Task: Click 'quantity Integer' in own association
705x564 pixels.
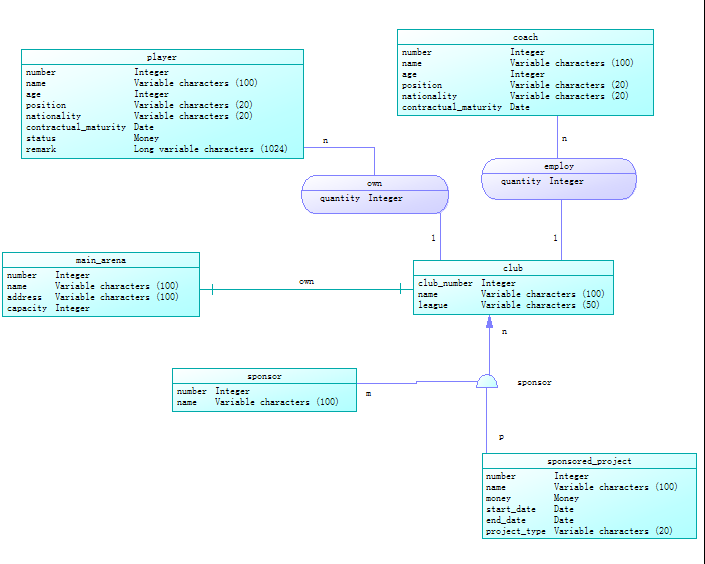Action: (361, 198)
